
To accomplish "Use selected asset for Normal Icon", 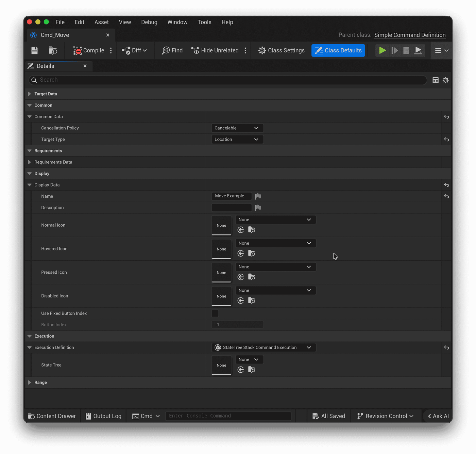I will click(241, 230).
